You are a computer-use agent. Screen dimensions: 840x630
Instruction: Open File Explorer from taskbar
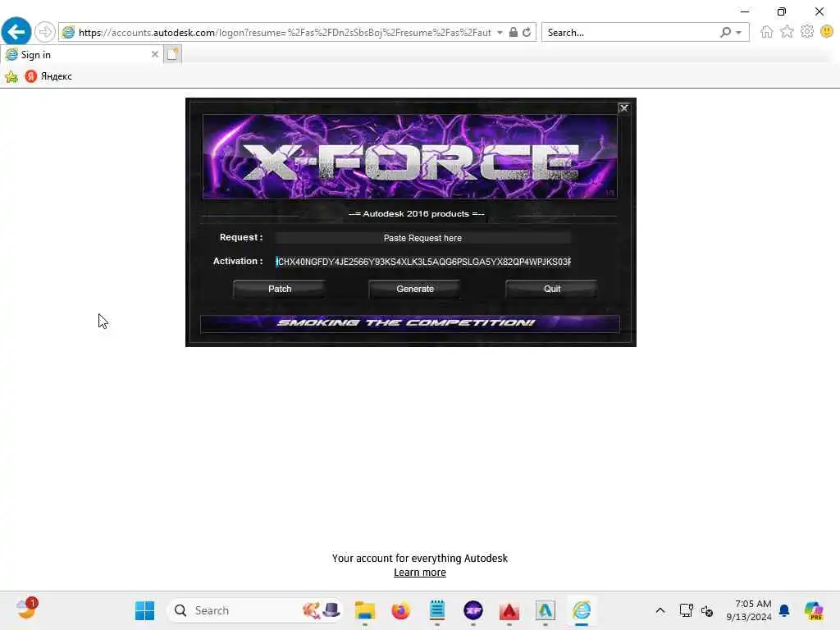(x=365, y=610)
